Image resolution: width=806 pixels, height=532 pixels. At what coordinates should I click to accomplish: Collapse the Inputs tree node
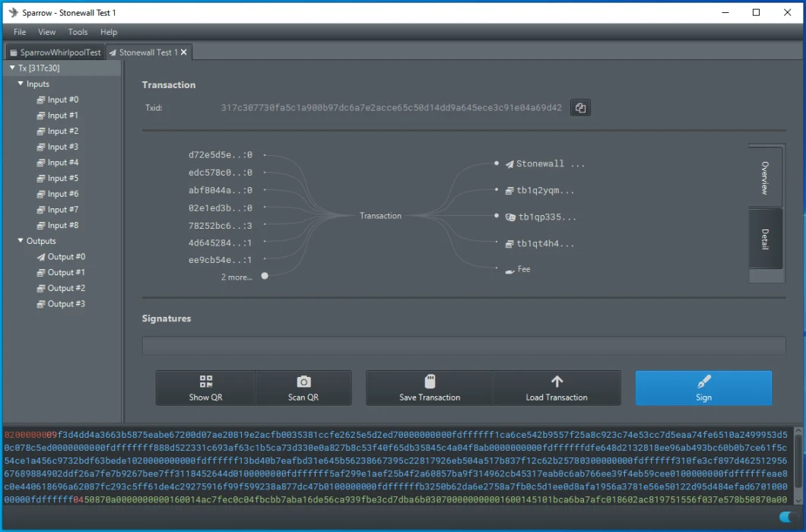21,84
